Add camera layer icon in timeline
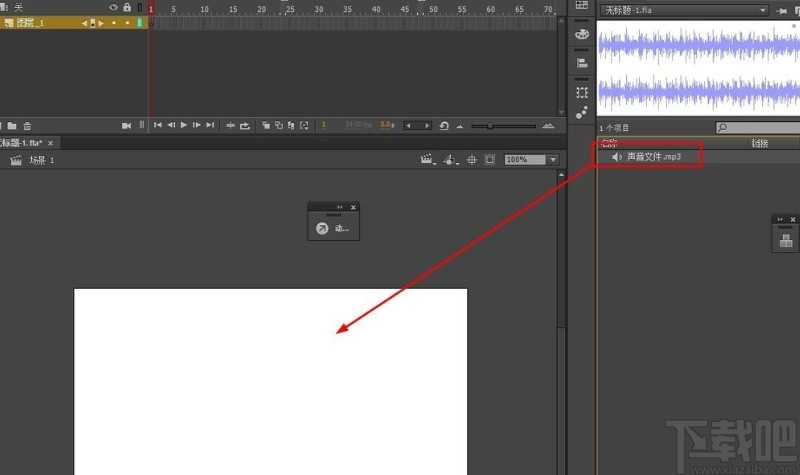 127,126
